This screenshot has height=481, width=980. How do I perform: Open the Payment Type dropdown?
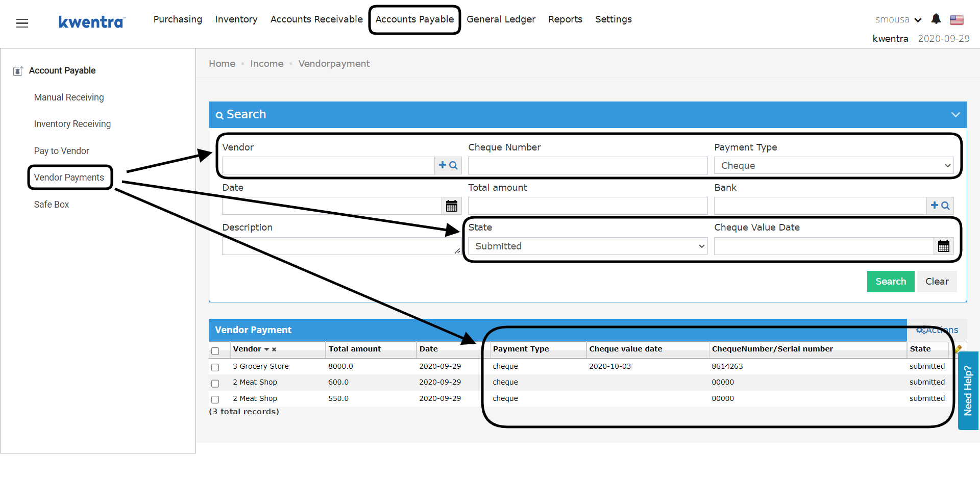click(x=834, y=165)
